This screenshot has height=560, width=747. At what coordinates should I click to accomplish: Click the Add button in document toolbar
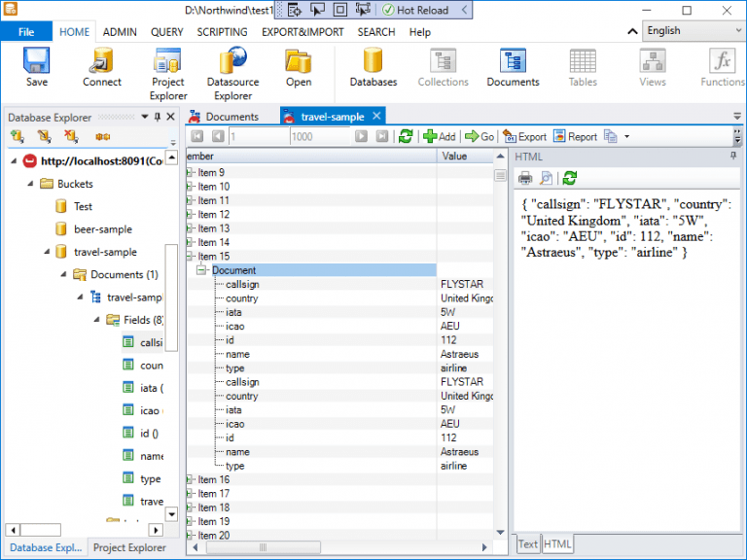pyautogui.click(x=440, y=137)
